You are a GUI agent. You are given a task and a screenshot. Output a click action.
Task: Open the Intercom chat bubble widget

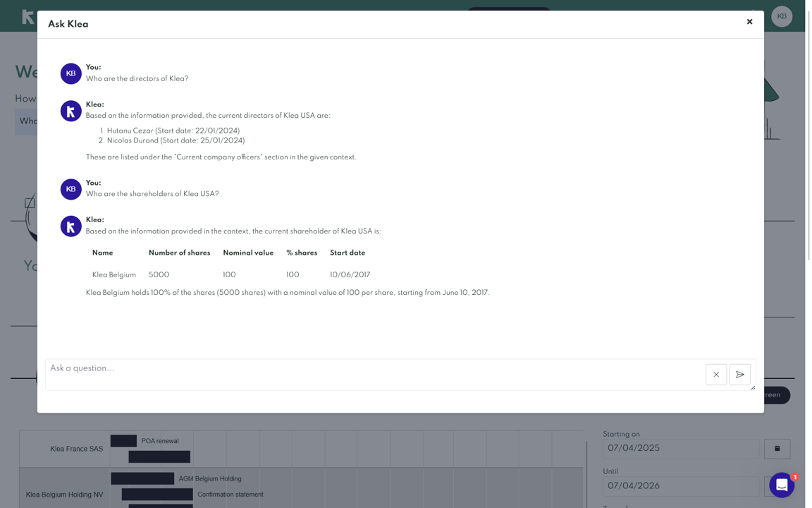(781, 485)
